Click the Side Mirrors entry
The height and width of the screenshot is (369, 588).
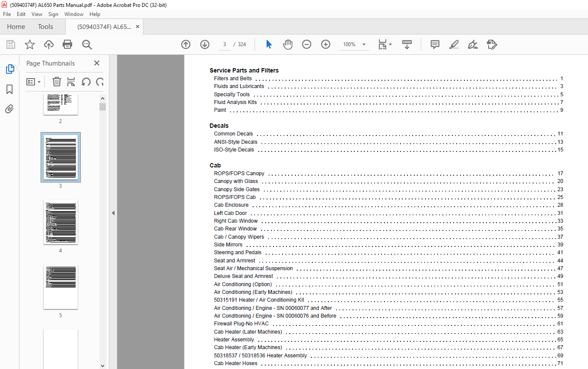(x=388, y=245)
